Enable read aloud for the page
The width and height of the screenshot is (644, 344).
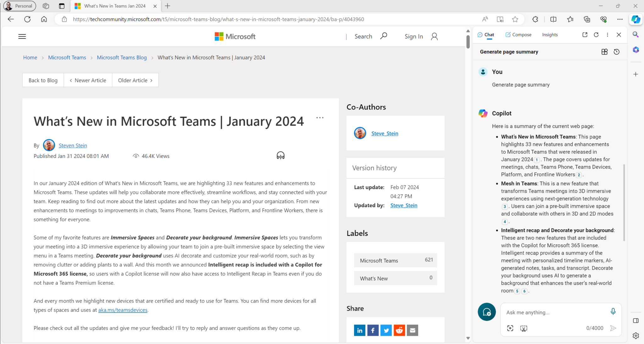(485, 19)
